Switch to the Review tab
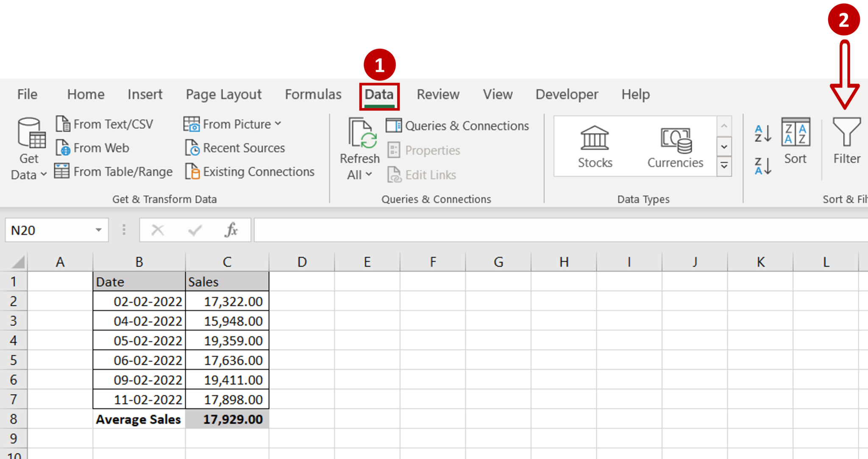 coord(438,94)
